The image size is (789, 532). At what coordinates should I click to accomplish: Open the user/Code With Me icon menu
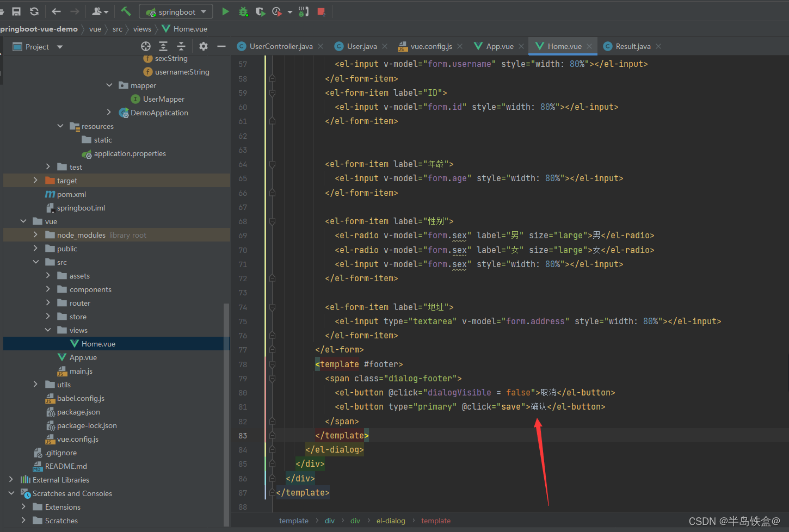pyautogui.click(x=100, y=11)
